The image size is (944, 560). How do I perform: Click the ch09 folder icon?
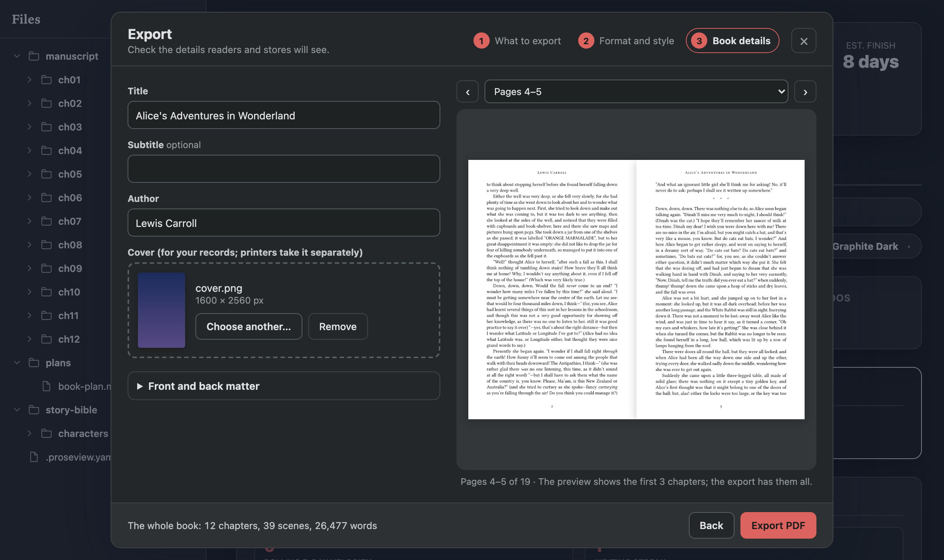[x=46, y=268]
